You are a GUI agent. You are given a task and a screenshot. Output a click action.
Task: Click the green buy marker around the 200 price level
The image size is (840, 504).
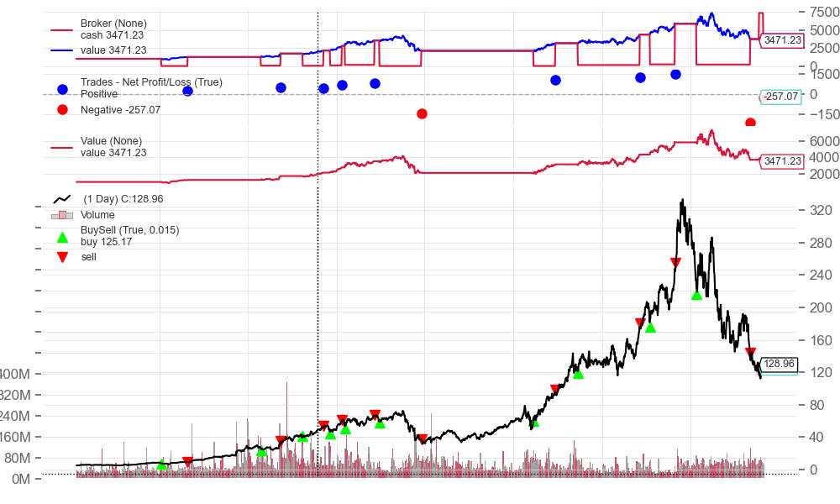[x=696, y=296]
